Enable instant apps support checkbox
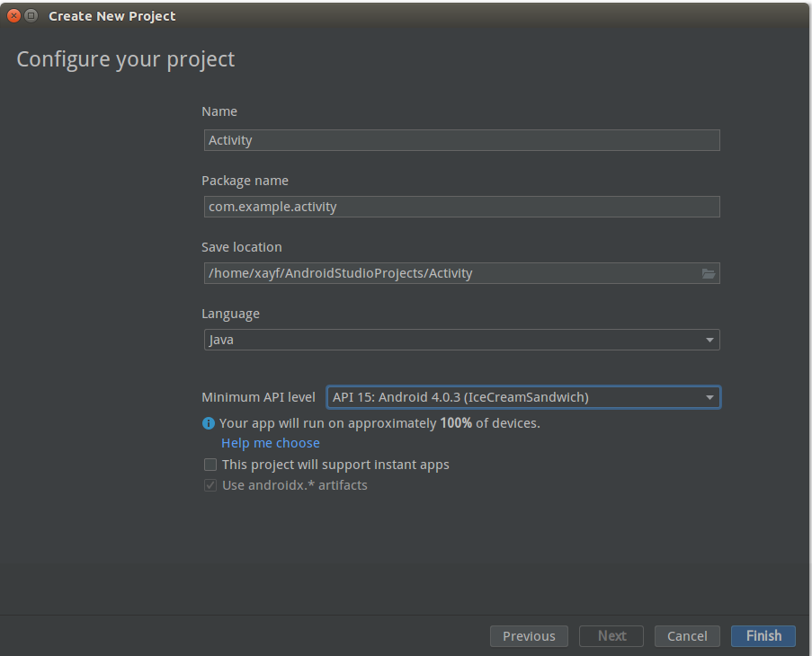The height and width of the screenshot is (656, 812). [x=210, y=465]
